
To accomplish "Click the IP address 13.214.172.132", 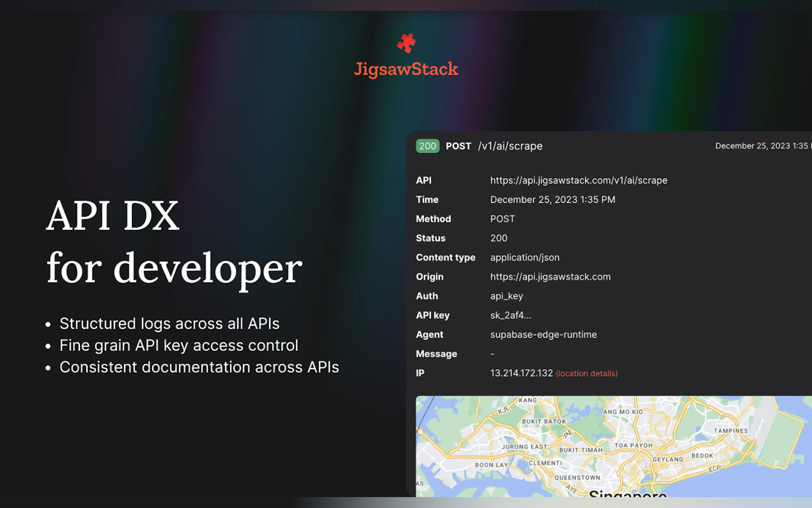I will coord(521,373).
